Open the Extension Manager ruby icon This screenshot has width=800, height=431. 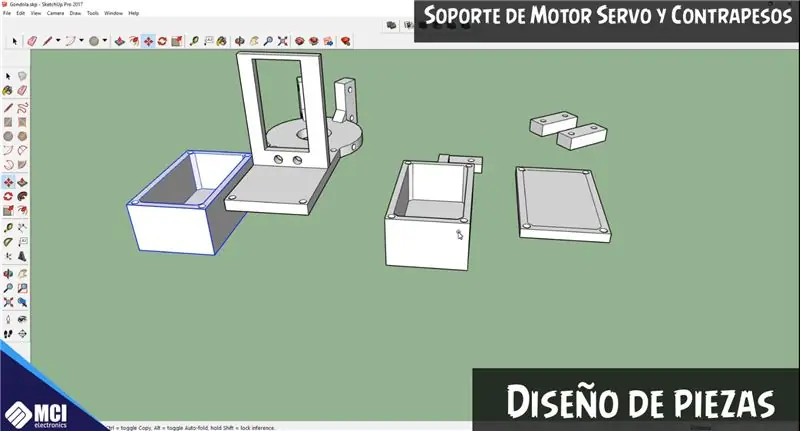345,41
